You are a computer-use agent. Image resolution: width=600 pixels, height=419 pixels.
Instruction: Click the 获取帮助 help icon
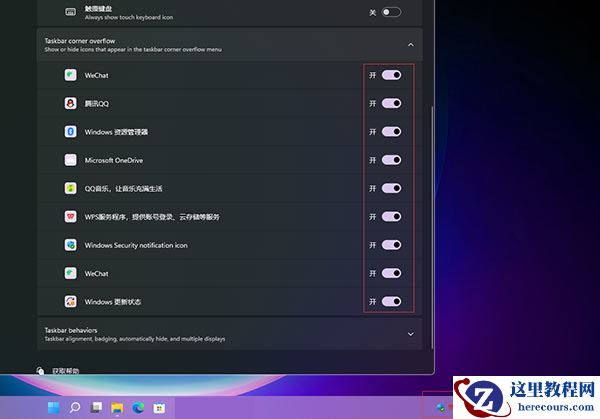pyautogui.click(x=40, y=370)
